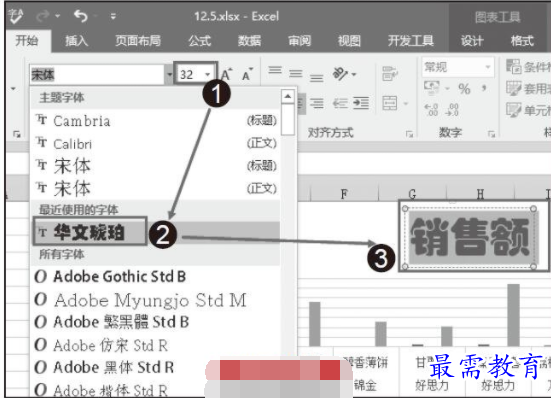The height and width of the screenshot is (398, 551).
Task: Click the Decrease Decimal icon
Action: coord(452,109)
